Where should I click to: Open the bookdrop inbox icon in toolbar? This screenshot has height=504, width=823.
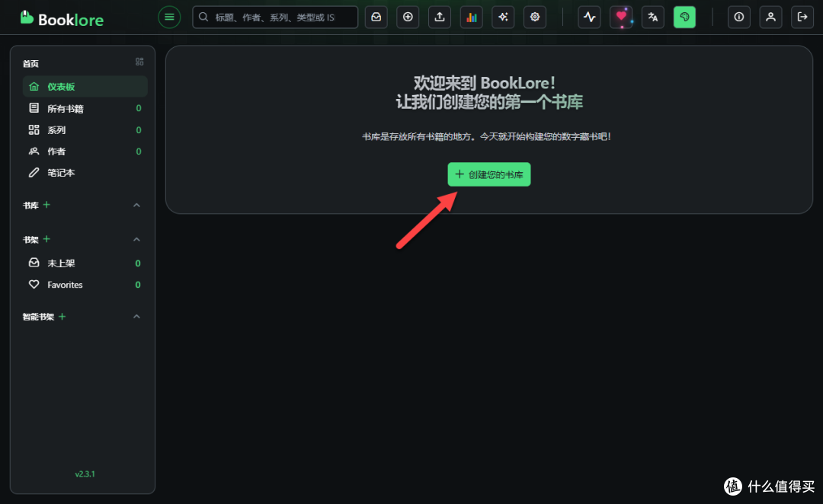(376, 18)
